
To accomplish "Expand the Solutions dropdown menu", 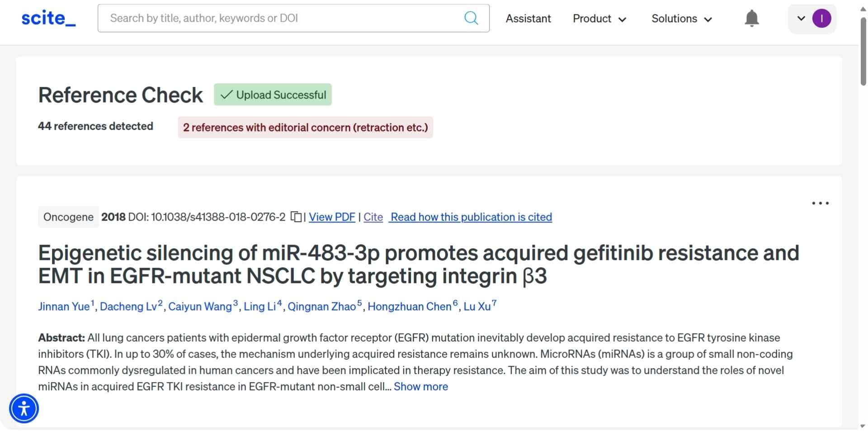I will click(x=681, y=19).
